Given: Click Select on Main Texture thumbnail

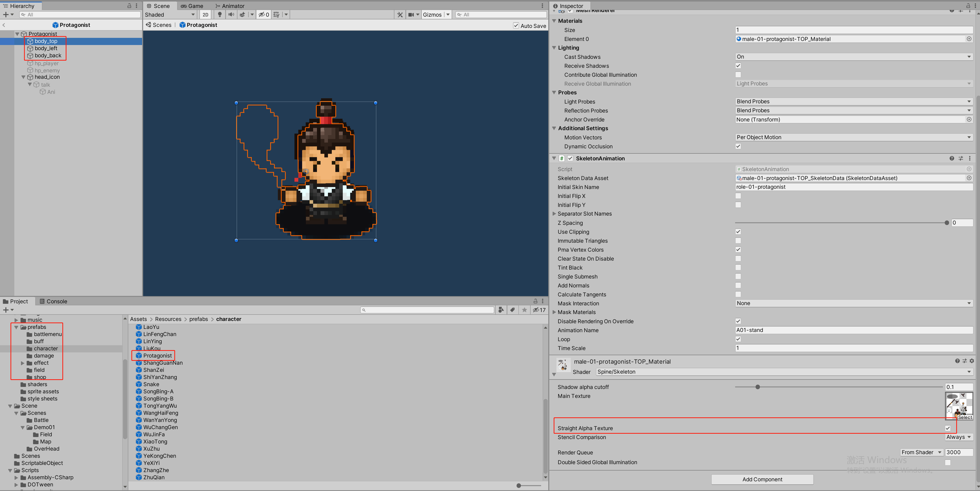Looking at the screenshot, I should tap(965, 417).
